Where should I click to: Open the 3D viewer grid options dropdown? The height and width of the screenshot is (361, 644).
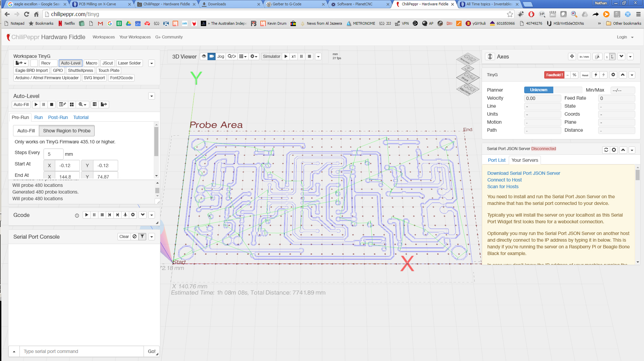pyautogui.click(x=243, y=56)
